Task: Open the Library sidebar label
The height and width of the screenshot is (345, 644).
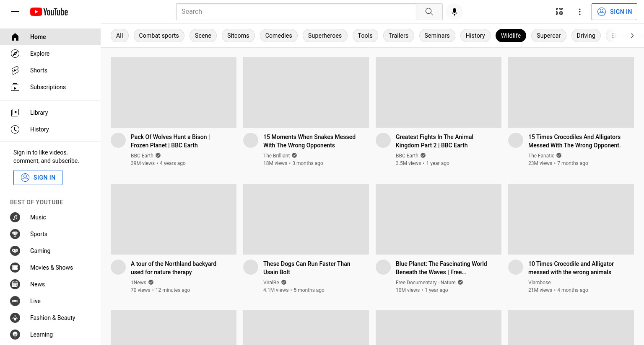Action: [x=39, y=113]
